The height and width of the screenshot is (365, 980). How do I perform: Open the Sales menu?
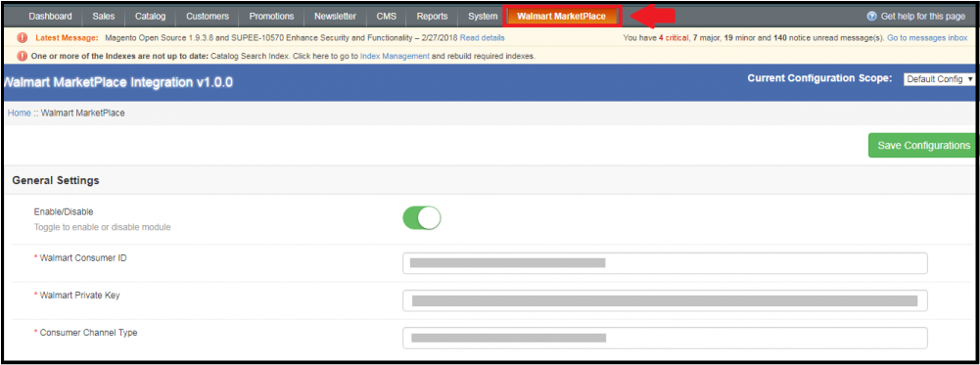(103, 17)
